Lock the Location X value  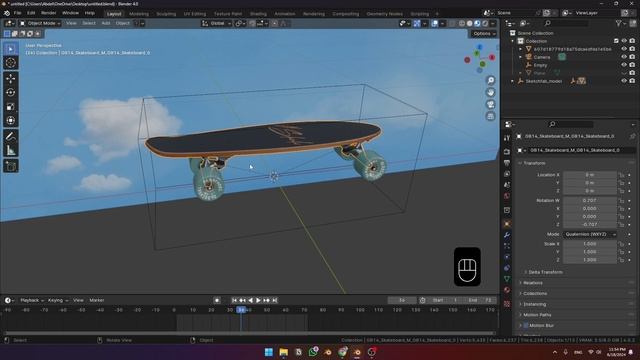click(x=622, y=175)
